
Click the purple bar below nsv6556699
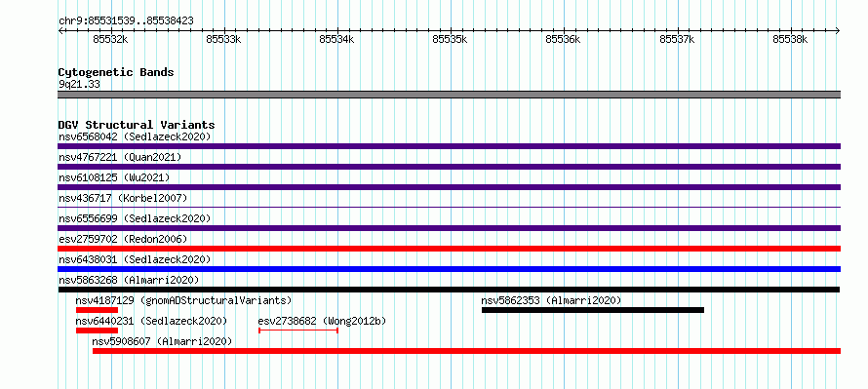449,228
